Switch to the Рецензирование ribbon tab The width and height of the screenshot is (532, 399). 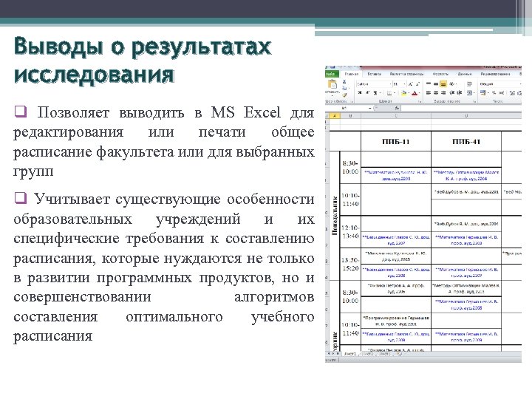tap(495, 74)
